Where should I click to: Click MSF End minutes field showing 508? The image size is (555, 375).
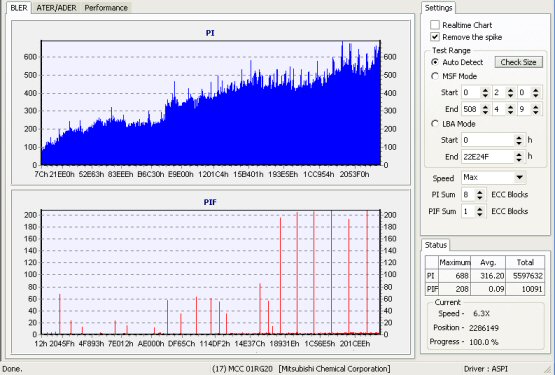(x=471, y=109)
